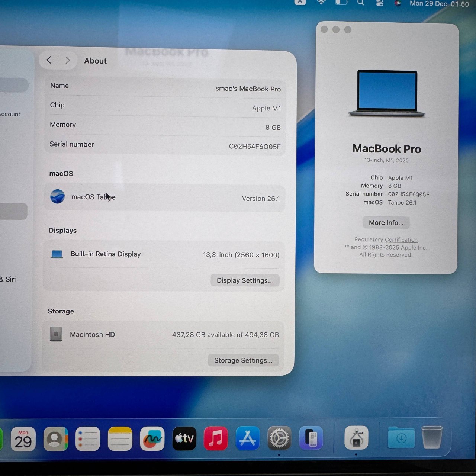
Task: Open Freeform from the Dock
Action: coord(152,439)
